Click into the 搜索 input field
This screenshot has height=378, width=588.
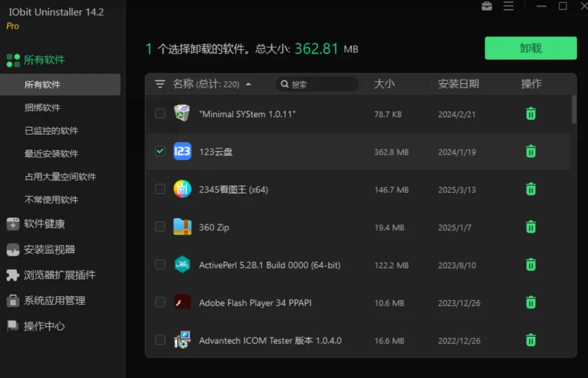[317, 84]
